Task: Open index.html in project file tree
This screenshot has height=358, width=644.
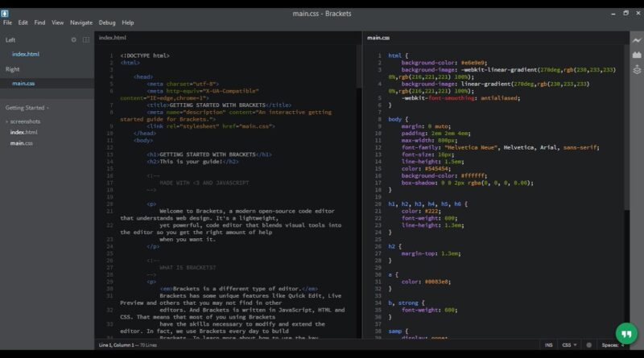Action: click(x=24, y=132)
